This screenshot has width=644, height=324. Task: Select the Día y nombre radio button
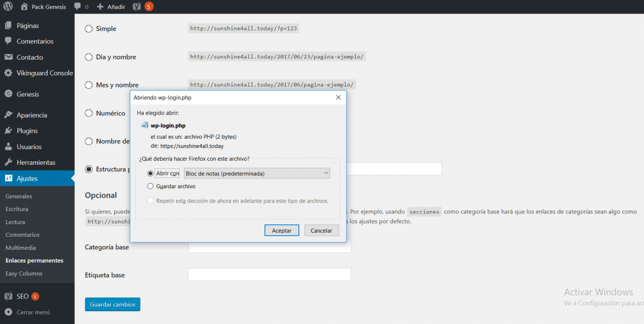[88, 57]
